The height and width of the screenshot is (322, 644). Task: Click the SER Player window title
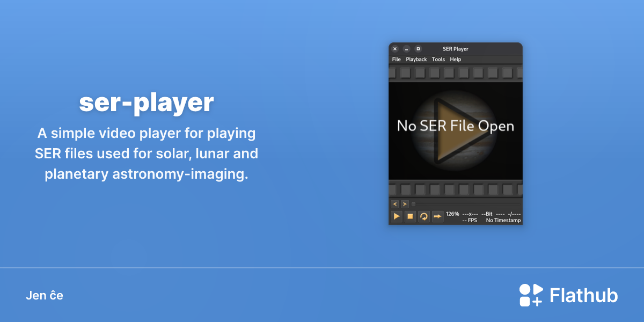(x=456, y=49)
